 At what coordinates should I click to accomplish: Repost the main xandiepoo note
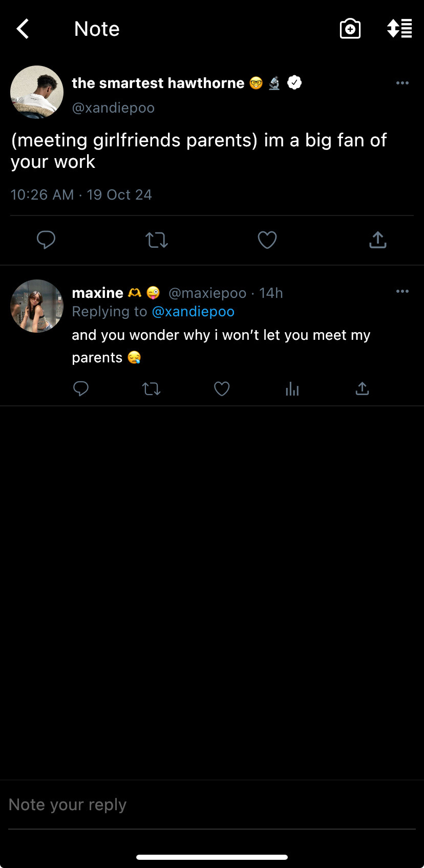(x=157, y=240)
